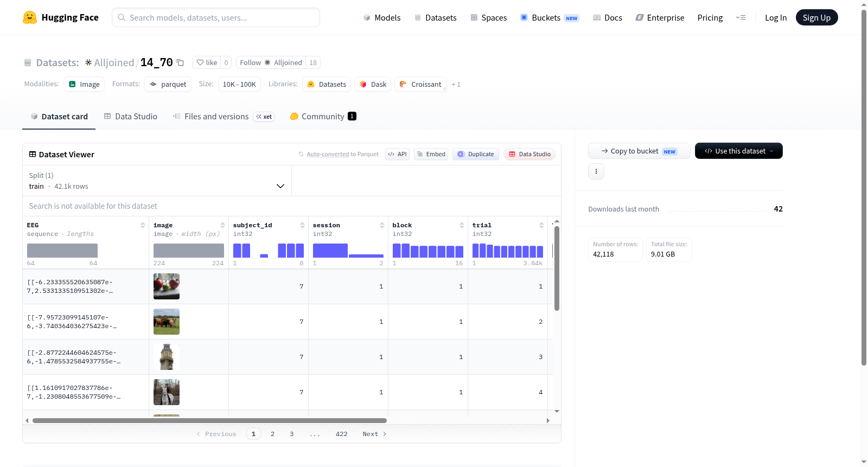Click the Duplicate button
This screenshot has height=467, width=868.
click(476, 154)
